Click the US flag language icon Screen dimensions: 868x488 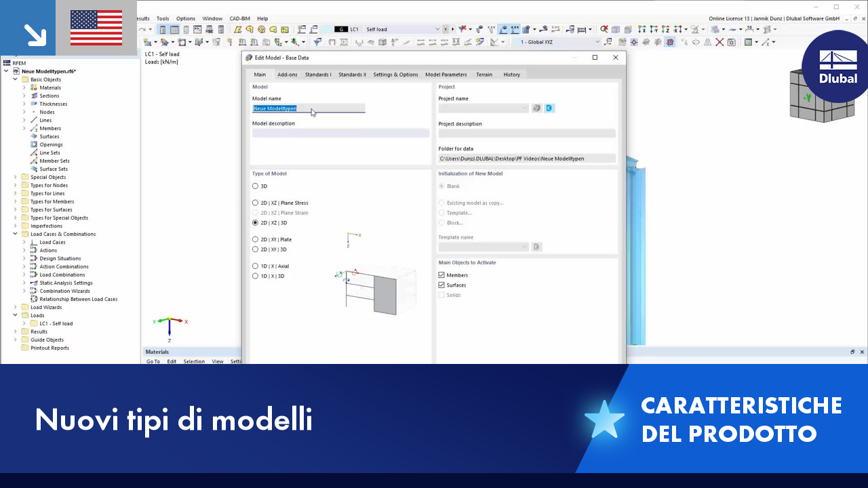pyautogui.click(x=96, y=28)
